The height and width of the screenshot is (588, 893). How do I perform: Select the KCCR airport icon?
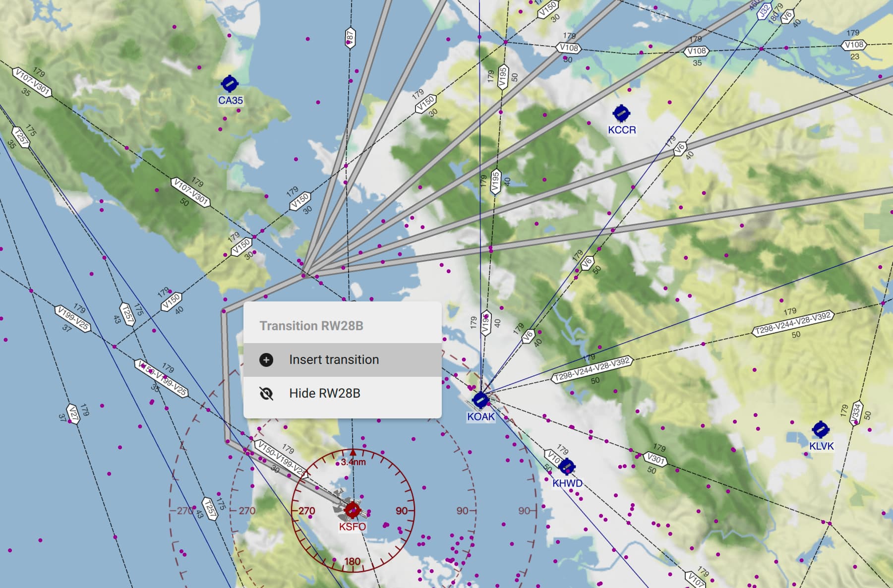pyautogui.click(x=622, y=114)
